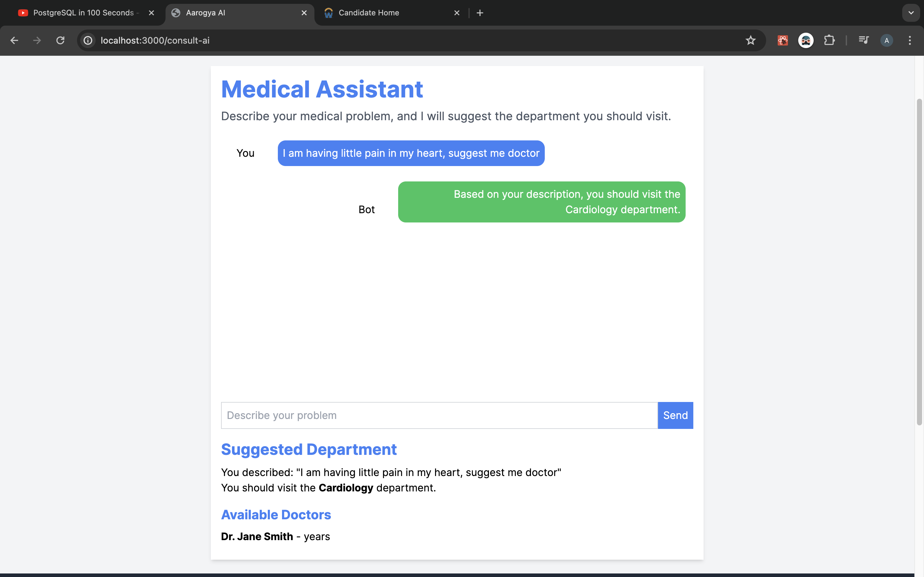The image size is (924, 577).
Task: Click the browser tab dropdown expander arrow
Action: coord(911,13)
